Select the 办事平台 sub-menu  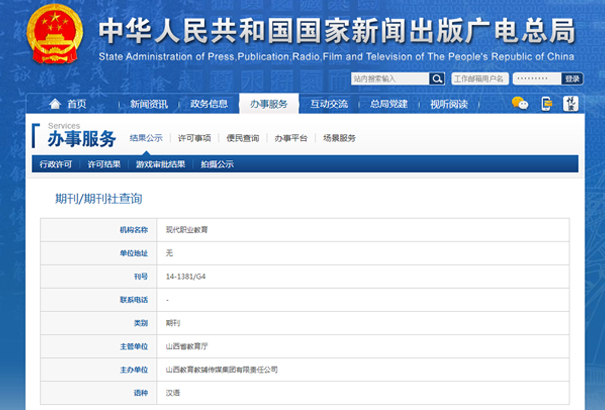tap(291, 138)
